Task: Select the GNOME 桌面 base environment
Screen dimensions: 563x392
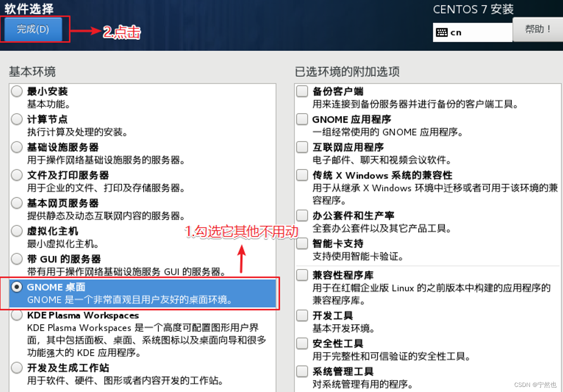Action: (x=16, y=287)
